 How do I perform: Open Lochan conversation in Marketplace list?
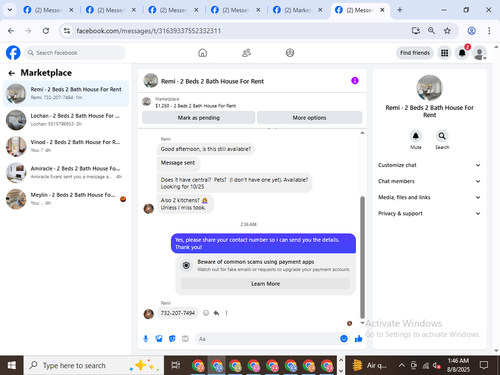(66, 120)
